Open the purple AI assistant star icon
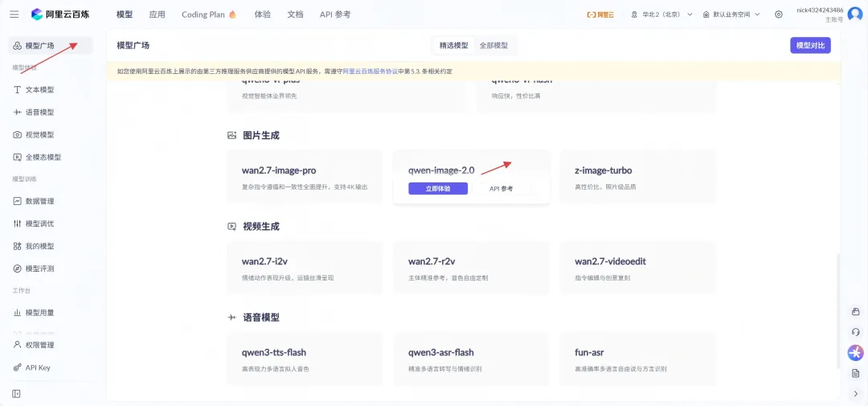868x406 pixels. 855,352
